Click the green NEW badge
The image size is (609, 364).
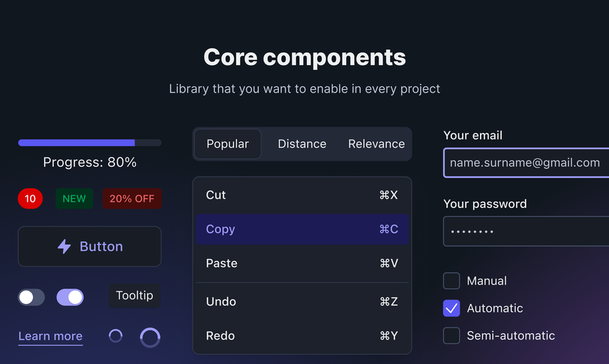point(74,199)
